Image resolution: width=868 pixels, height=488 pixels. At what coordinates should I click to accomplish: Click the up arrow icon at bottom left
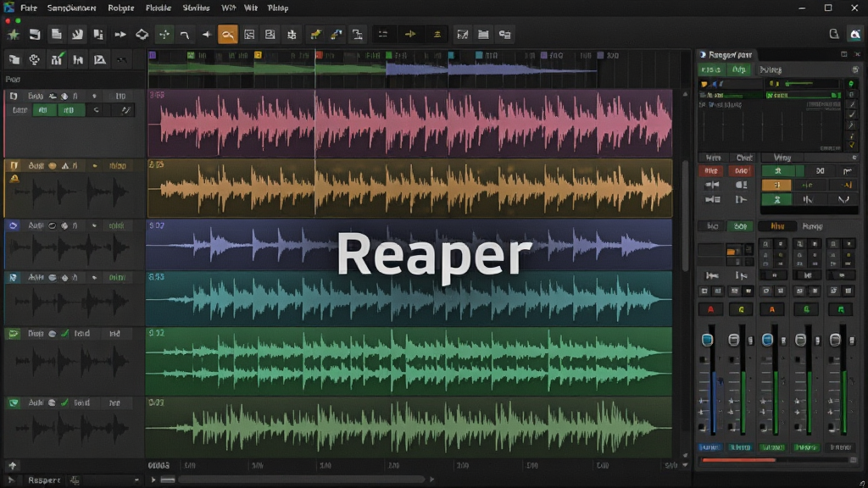click(x=12, y=466)
